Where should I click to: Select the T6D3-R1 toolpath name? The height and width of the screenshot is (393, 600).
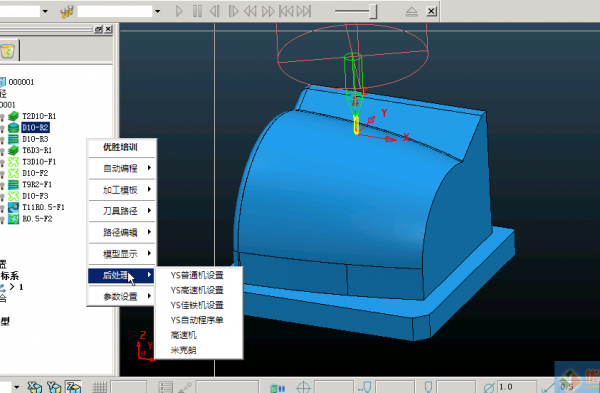click(x=37, y=150)
